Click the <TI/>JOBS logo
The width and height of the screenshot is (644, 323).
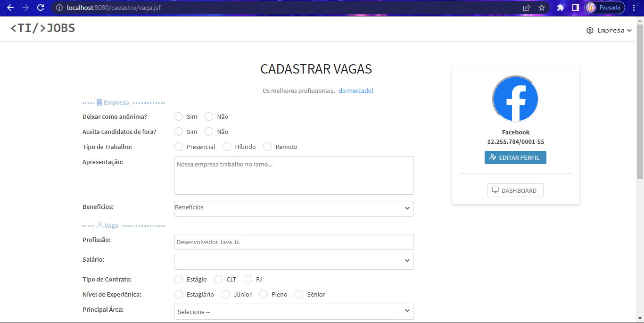(42, 28)
